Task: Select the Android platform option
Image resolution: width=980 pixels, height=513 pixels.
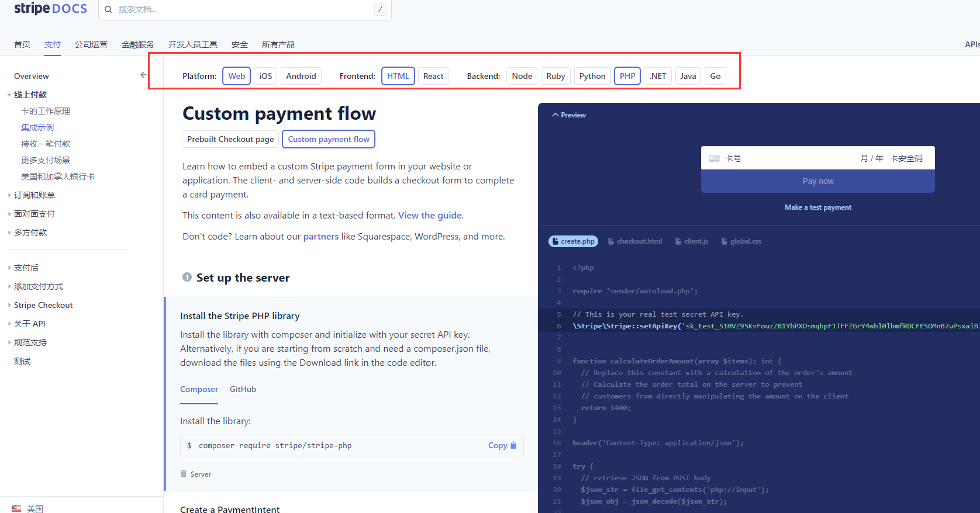Action: pos(301,76)
